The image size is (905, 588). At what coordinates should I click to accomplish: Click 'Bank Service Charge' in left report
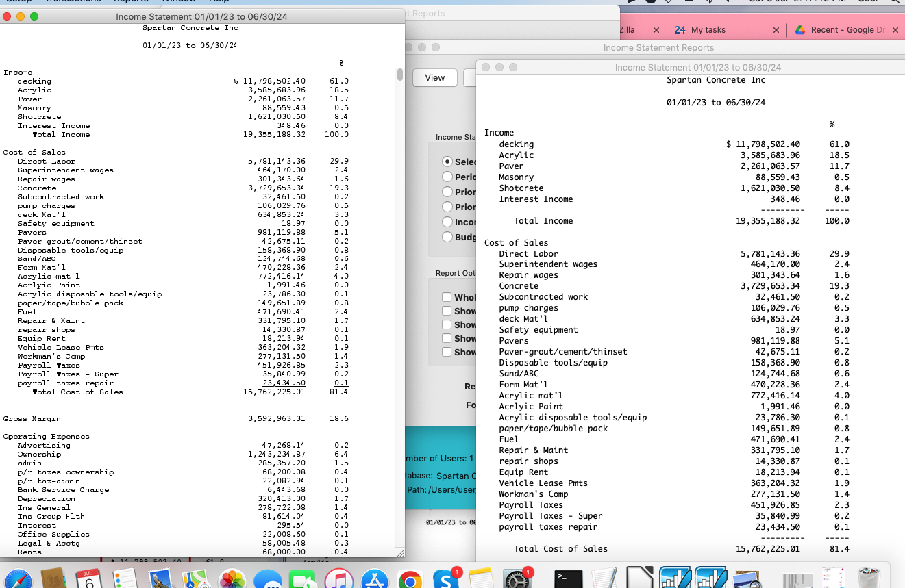pyautogui.click(x=63, y=490)
